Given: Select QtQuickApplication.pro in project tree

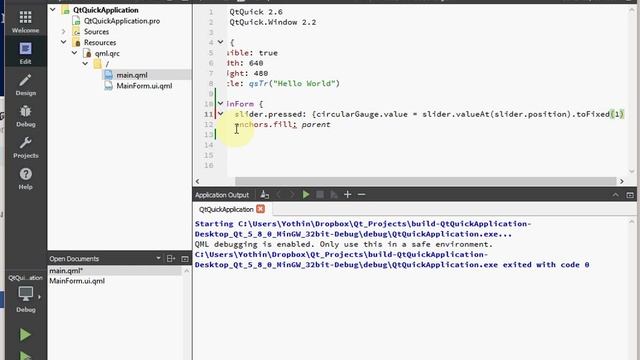Looking at the screenshot, I should click(x=122, y=21).
